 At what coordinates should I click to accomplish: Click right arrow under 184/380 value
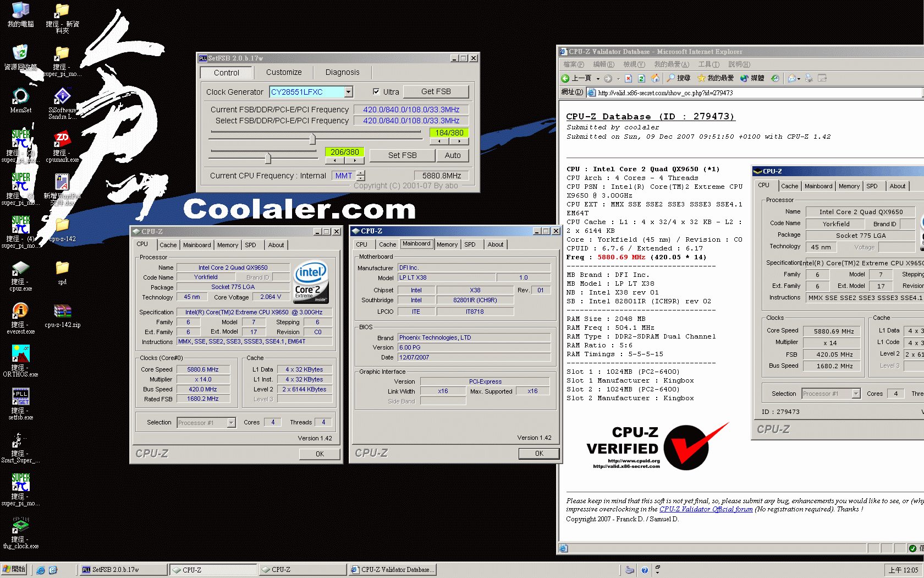[x=459, y=141]
